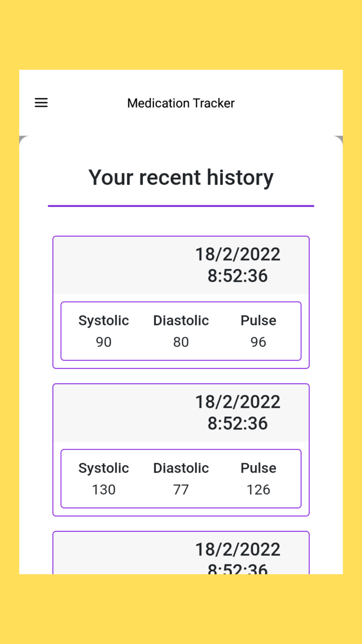Click the Diastolic 80 reading
The image size is (362, 644).
click(x=181, y=342)
